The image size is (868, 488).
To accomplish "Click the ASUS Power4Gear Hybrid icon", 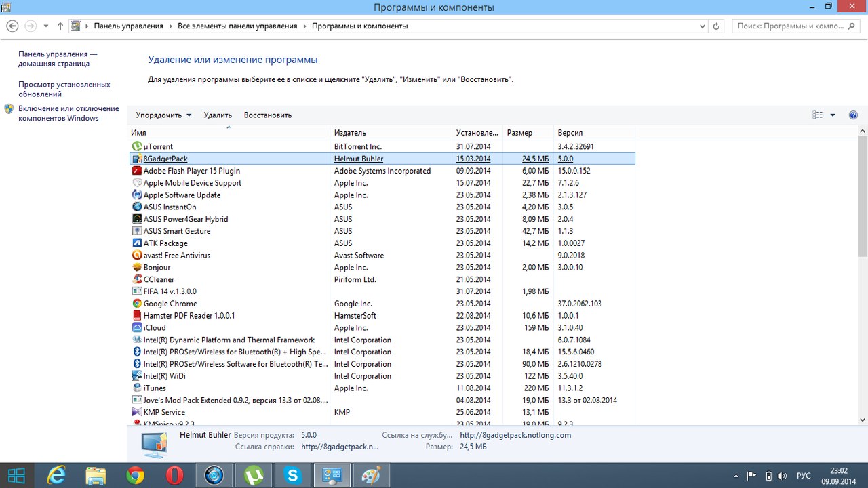I will 137,219.
